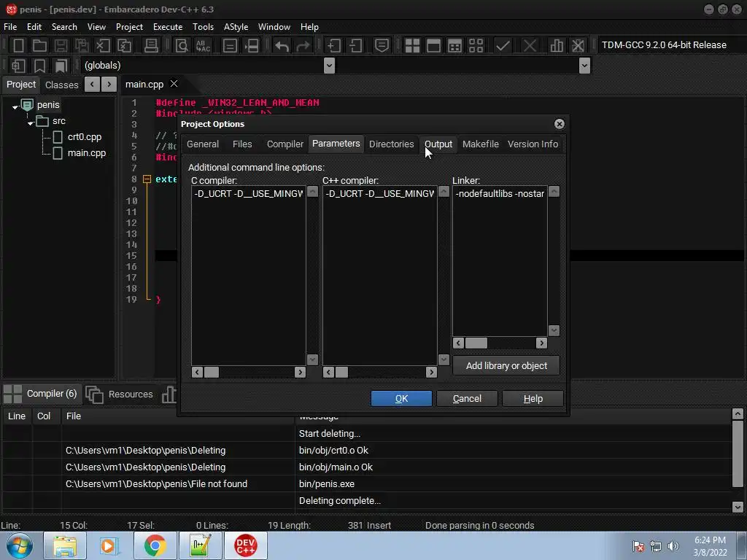Close the main.cpp editor tab
Viewport: 747px width, 560px height.
[174, 84]
